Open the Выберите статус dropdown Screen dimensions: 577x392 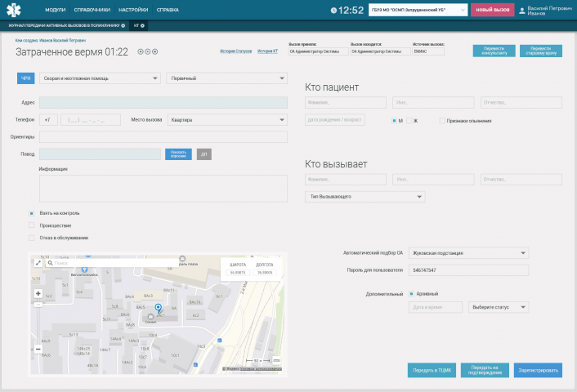click(499, 307)
